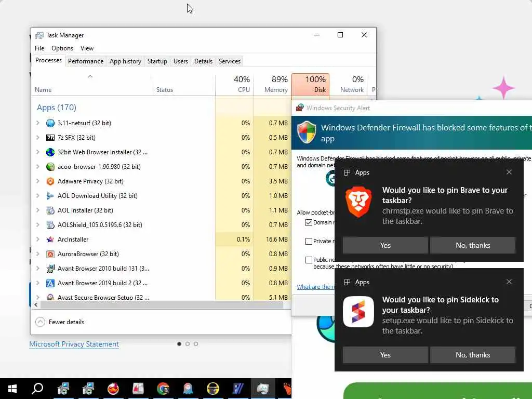The width and height of the screenshot is (532, 399).
Task: Click the Avant Browser 2019 icon
Action: coord(50,283)
